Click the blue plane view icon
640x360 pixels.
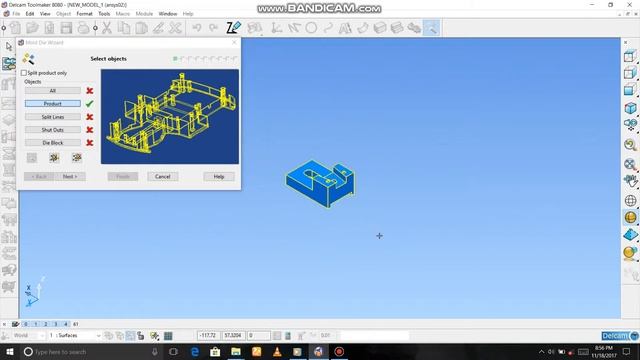click(630, 235)
